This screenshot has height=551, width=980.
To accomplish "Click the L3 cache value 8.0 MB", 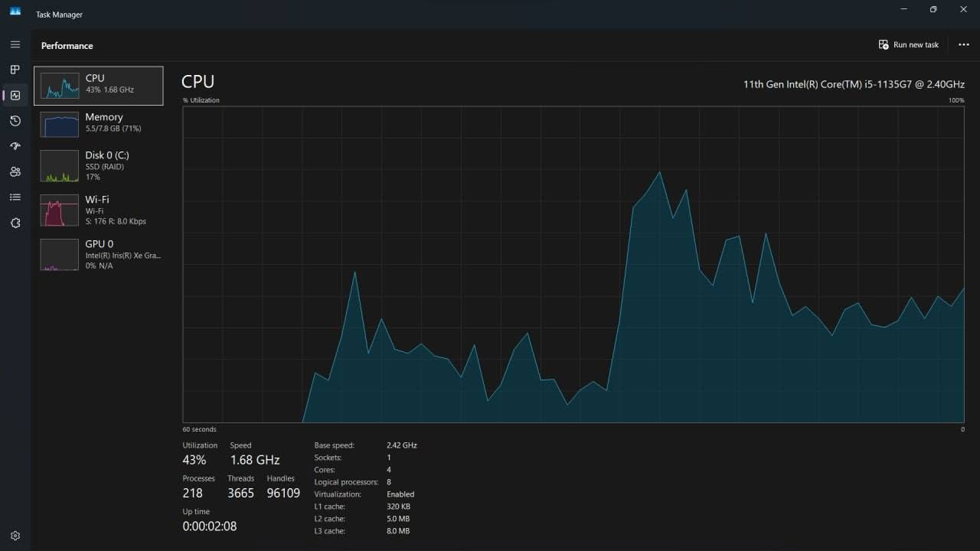I will click(398, 531).
